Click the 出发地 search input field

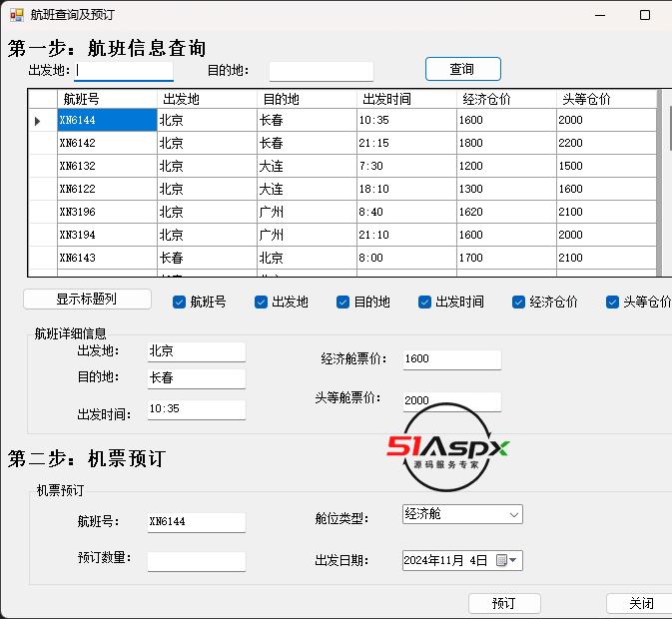click(x=125, y=71)
